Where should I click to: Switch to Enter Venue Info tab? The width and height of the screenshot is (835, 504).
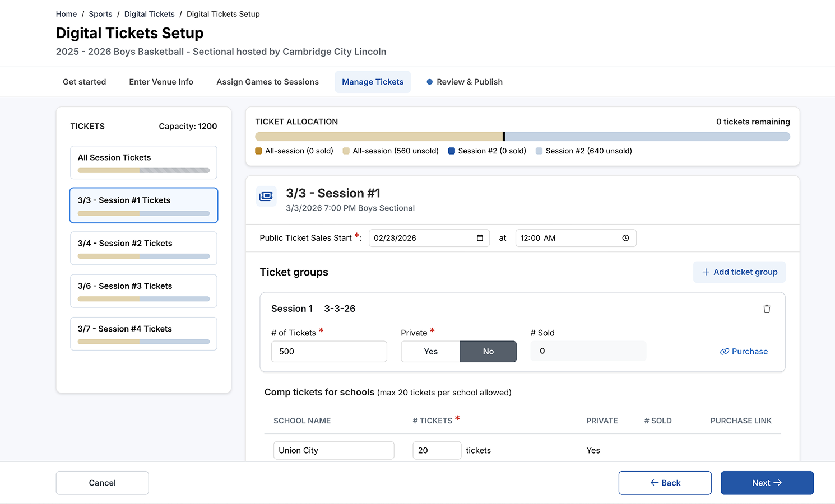click(161, 82)
